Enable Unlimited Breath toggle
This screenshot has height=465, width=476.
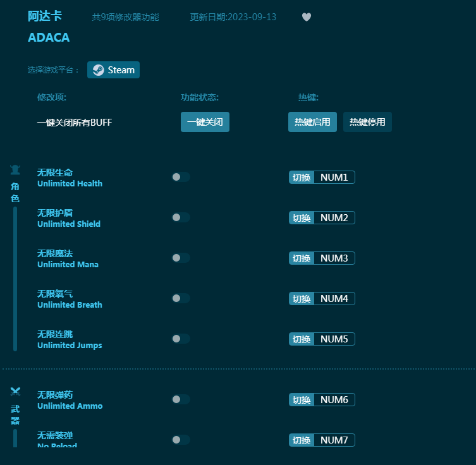[181, 298]
